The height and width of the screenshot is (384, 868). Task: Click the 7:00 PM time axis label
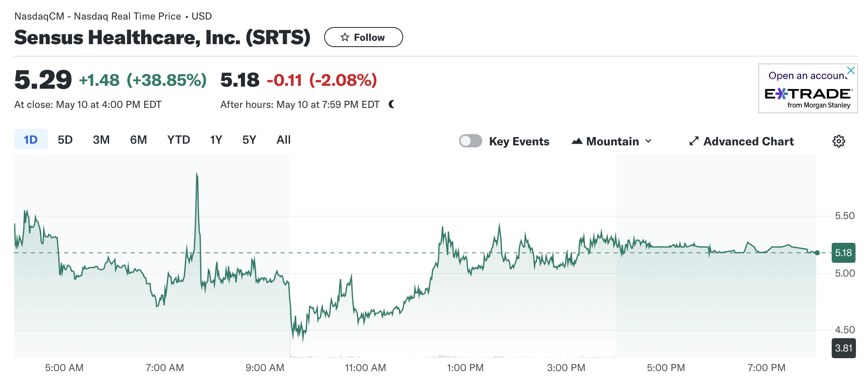pyautogui.click(x=766, y=368)
